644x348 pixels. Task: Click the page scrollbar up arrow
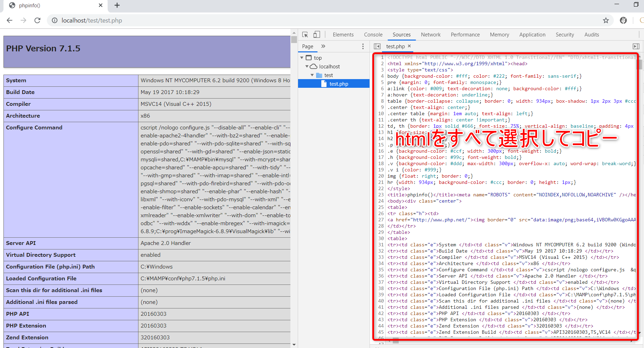pyautogui.click(x=294, y=32)
